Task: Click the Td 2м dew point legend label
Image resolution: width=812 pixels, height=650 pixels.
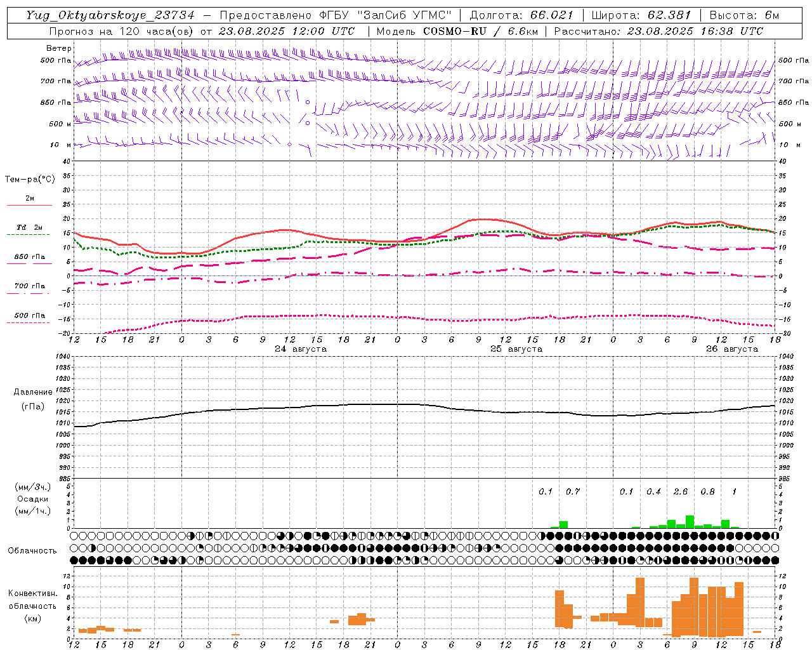Action: pos(30,227)
